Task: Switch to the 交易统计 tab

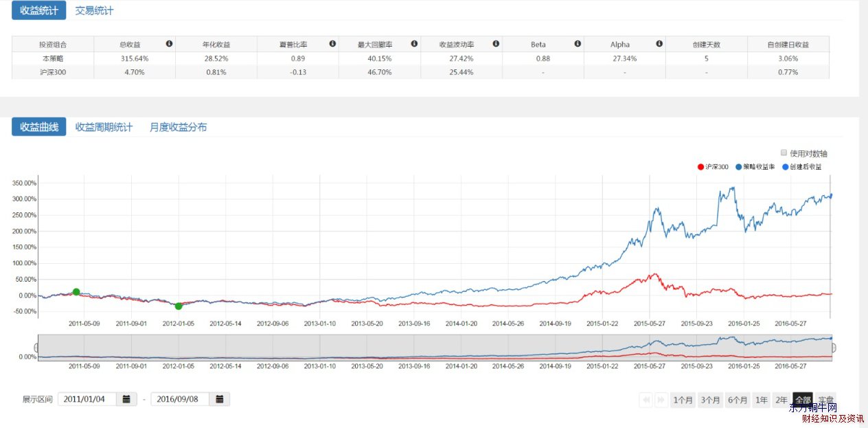Action: pyautogui.click(x=94, y=11)
